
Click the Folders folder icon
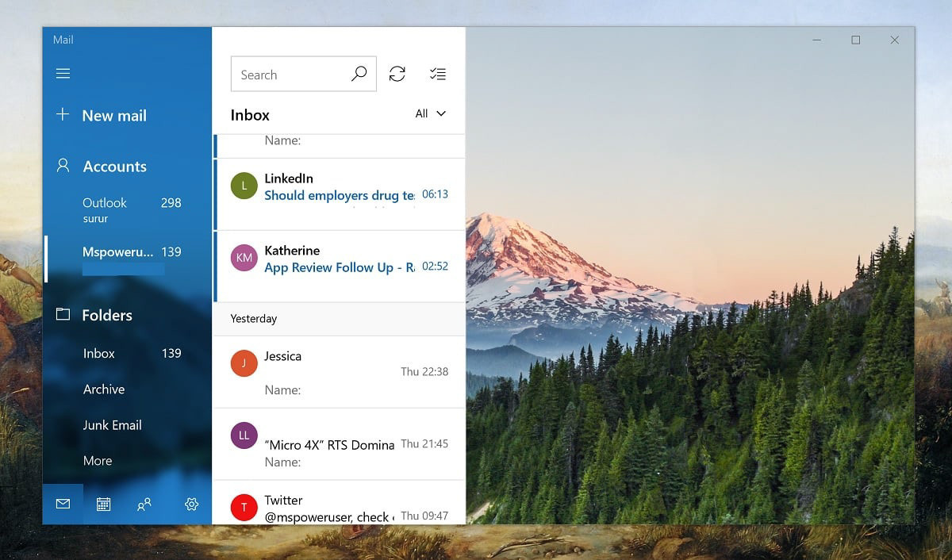[x=63, y=314]
